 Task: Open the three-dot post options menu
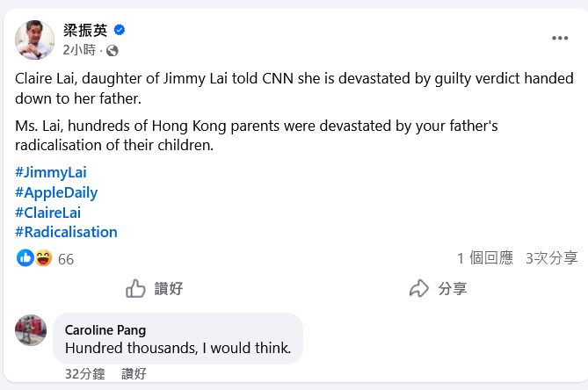[x=560, y=39]
